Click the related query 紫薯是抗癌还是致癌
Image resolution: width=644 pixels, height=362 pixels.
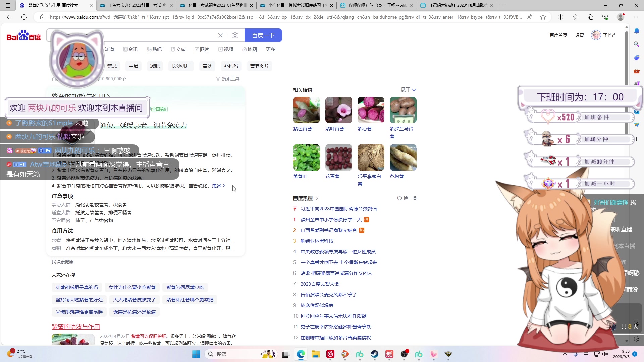(135, 312)
